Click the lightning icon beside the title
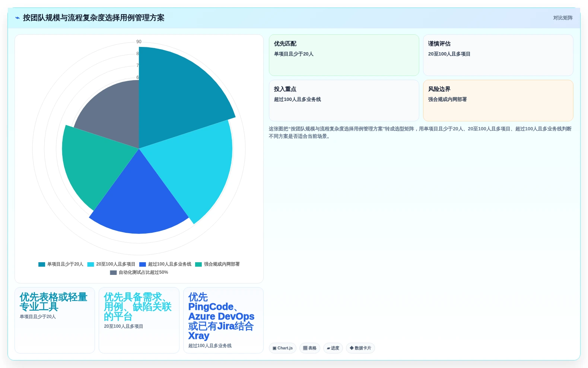588x368 pixels. tap(17, 18)
